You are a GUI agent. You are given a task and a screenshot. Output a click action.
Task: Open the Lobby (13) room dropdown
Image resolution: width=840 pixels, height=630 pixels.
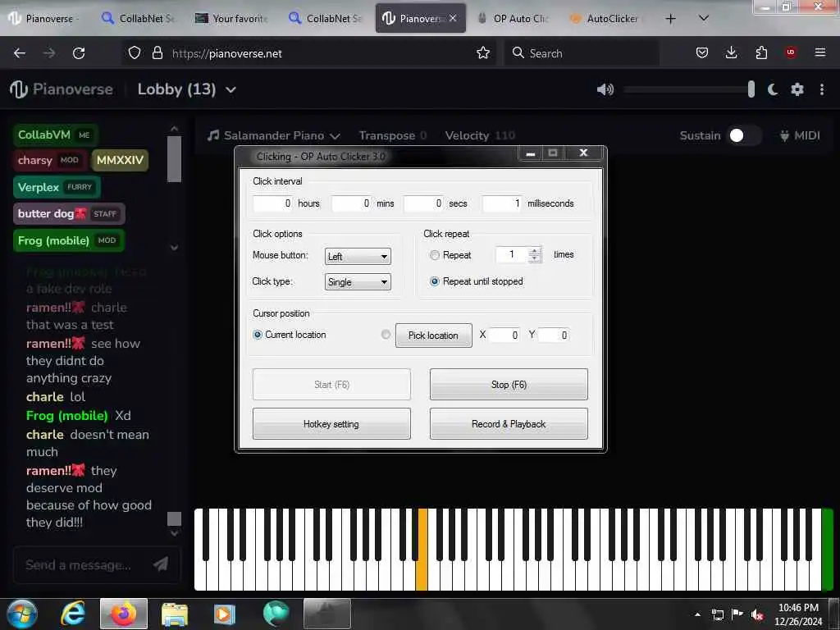click(x=186, y=89)
